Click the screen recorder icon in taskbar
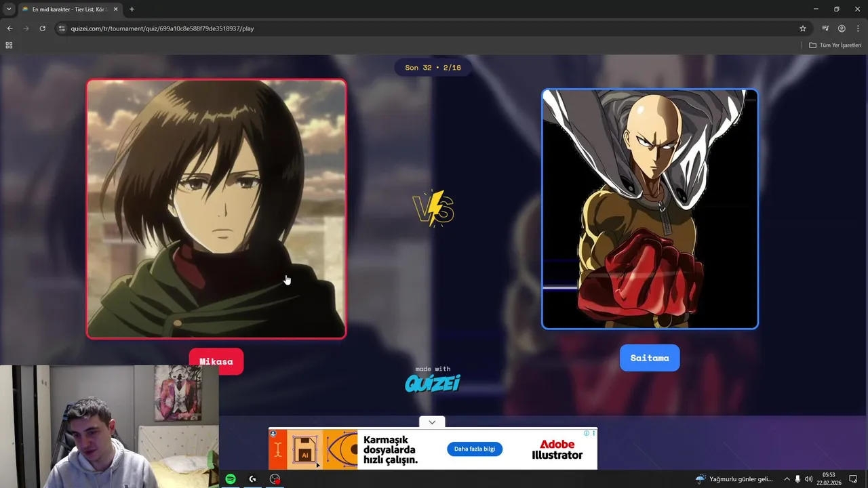Screen dimensions: 868x488 (275, 479)
